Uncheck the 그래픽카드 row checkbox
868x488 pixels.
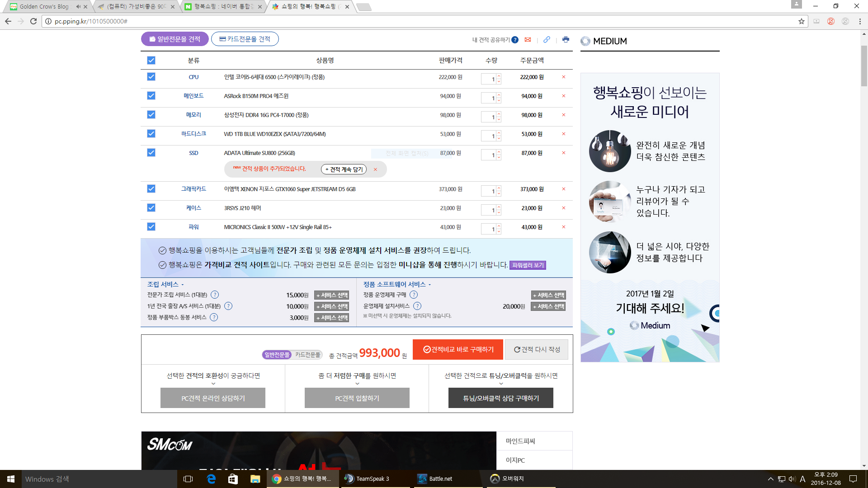tap(151, 189)
